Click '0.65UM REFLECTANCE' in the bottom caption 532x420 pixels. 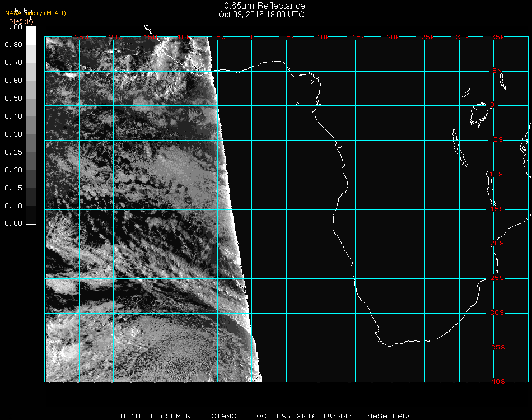click(196, 416)
